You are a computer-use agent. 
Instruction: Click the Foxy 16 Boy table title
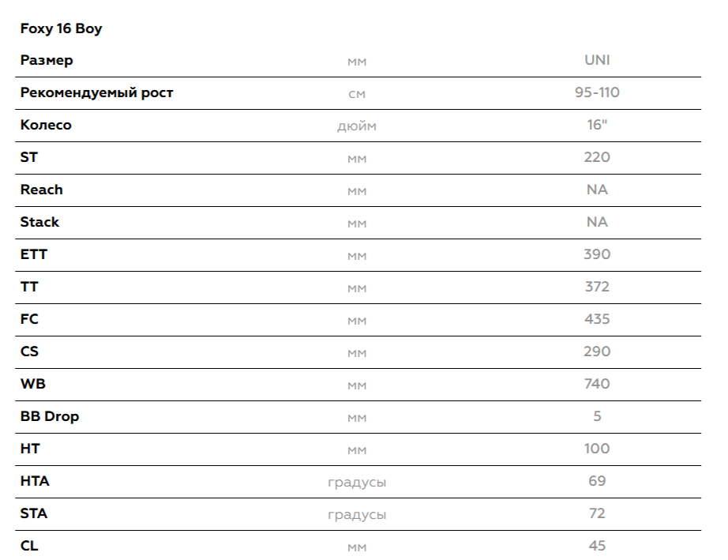point(61,29)
